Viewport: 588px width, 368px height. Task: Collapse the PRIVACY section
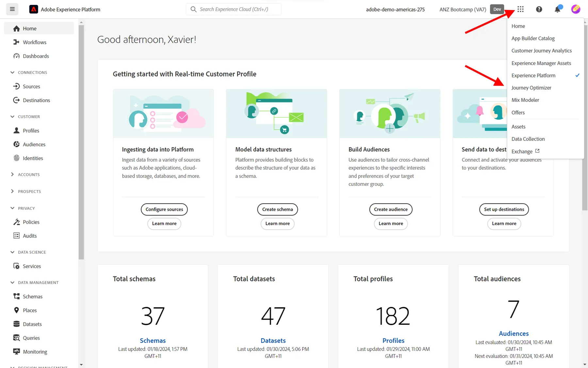coord(12,208)
